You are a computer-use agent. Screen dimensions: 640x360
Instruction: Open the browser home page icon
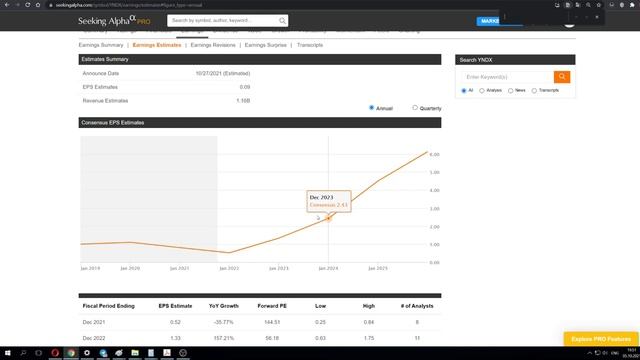pos(38,5)
